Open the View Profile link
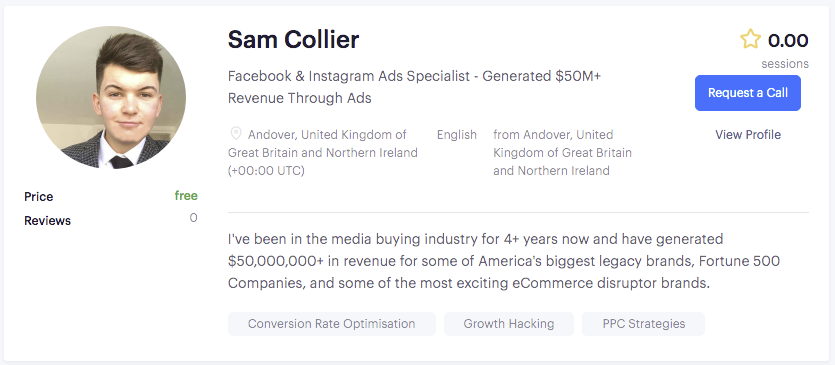Screen dimensions: 835x365 pos(748,135)
